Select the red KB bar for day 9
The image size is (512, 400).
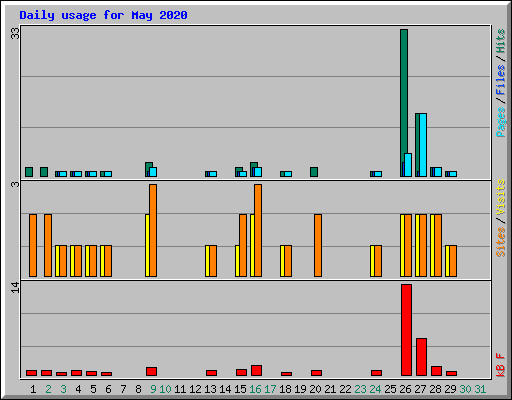tap(151, 371)
